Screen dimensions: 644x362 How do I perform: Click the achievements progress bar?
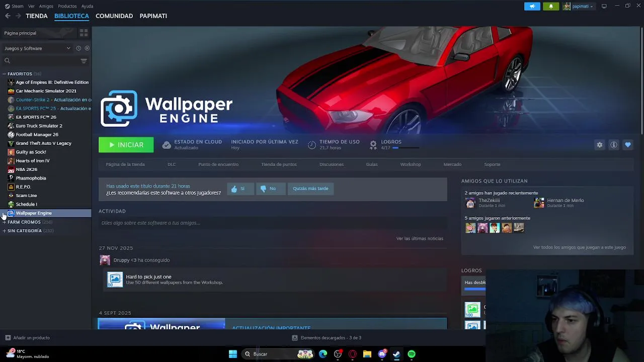point(406,148)
